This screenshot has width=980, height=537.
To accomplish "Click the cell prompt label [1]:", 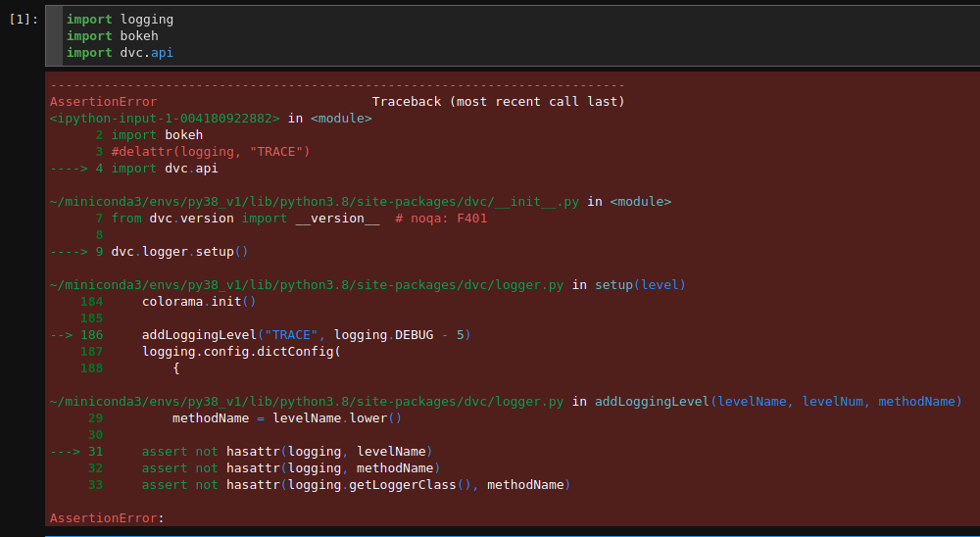I will (24, 20).
